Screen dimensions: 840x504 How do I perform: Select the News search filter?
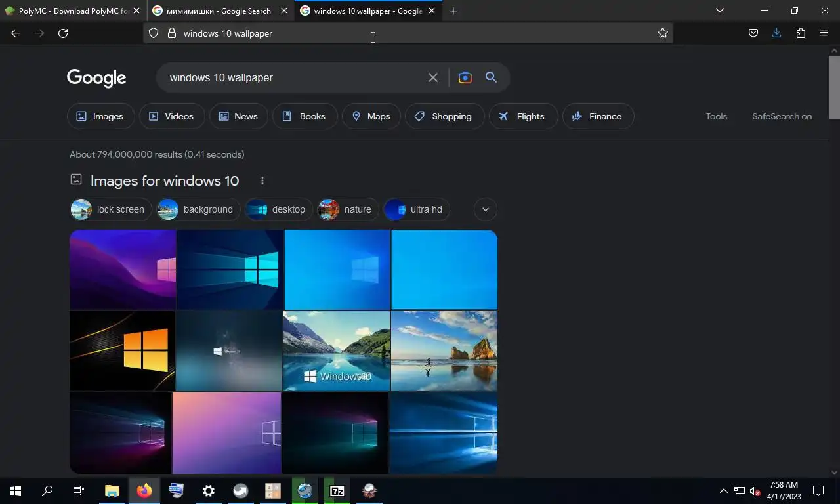[x=238, y=116]
